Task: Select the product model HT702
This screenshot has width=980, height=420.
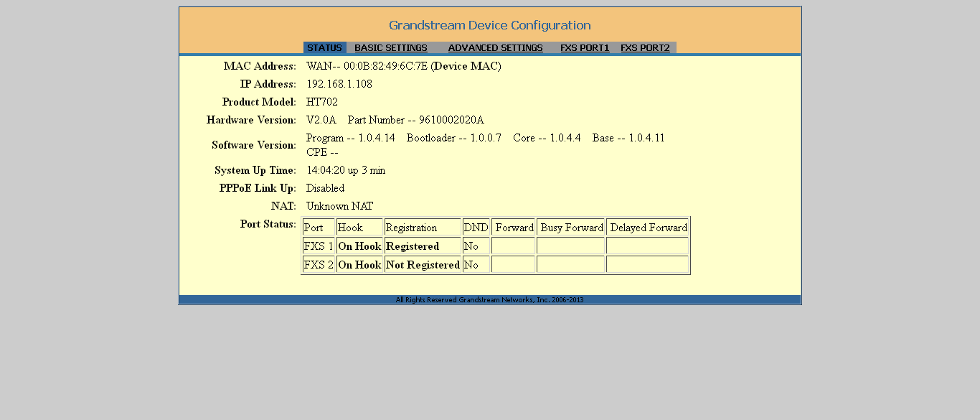Action: (x=322, y=102)
